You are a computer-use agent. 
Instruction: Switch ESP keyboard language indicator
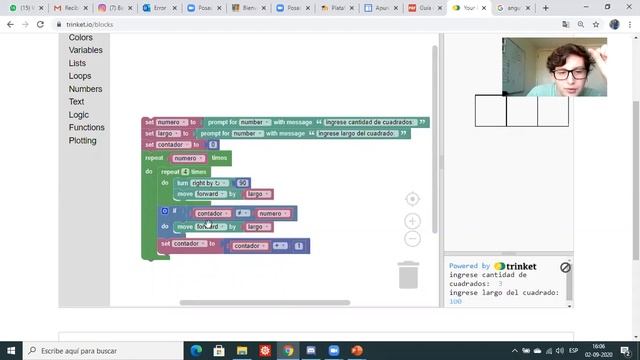coord(573,351)
